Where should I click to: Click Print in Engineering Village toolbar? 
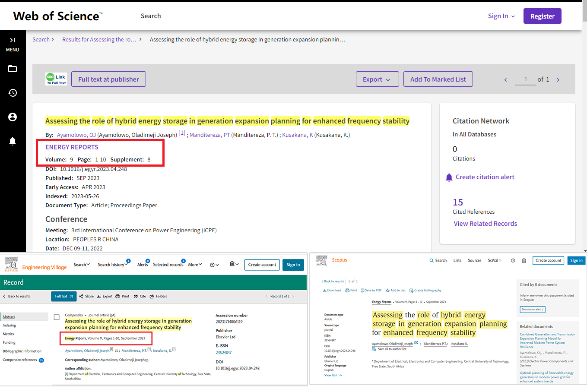123,296
